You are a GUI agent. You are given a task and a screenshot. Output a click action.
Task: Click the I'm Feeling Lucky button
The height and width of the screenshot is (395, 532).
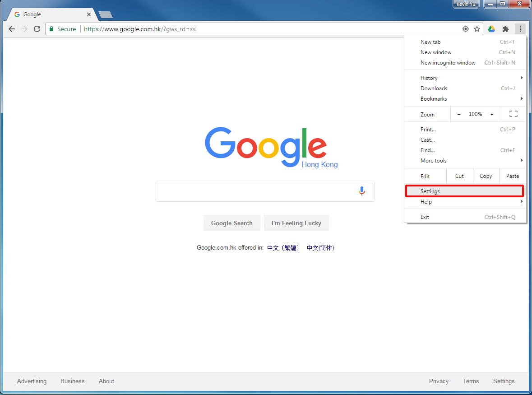(296, 223)
